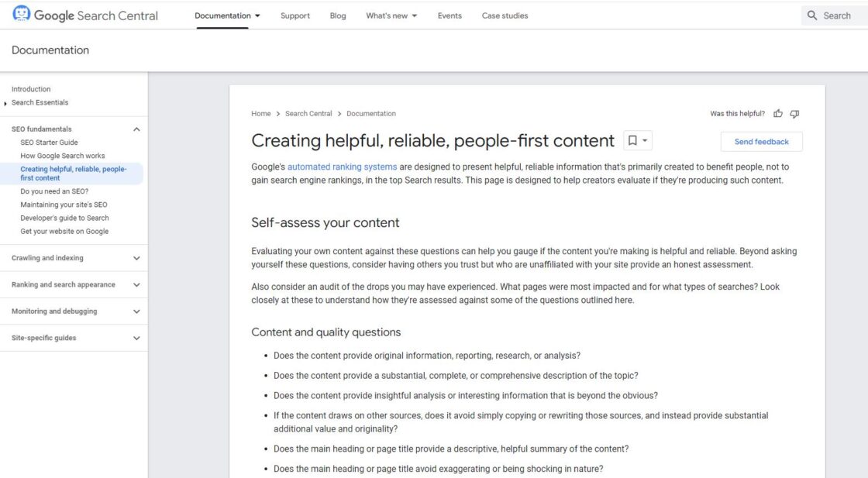Click Search Central in the breadcrumb trail

pyautogui.click(x=308, y=113)
